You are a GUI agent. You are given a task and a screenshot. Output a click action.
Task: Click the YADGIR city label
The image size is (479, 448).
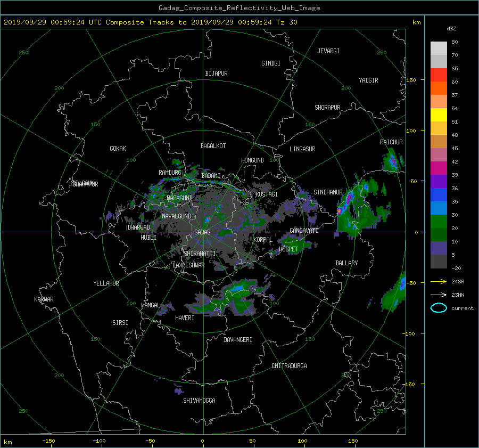368,80
